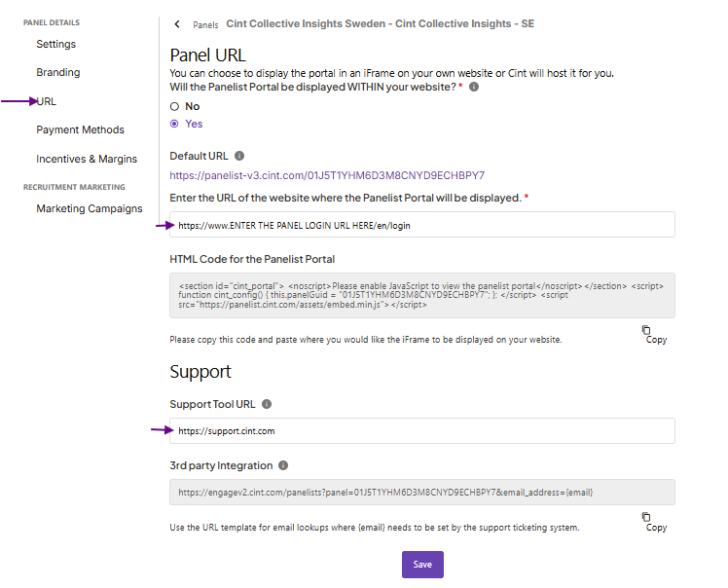Viewport: 728px width, 588px height.
Task: Select the Cint Collective Insights Sweden panel title
Action: point(381,23)
